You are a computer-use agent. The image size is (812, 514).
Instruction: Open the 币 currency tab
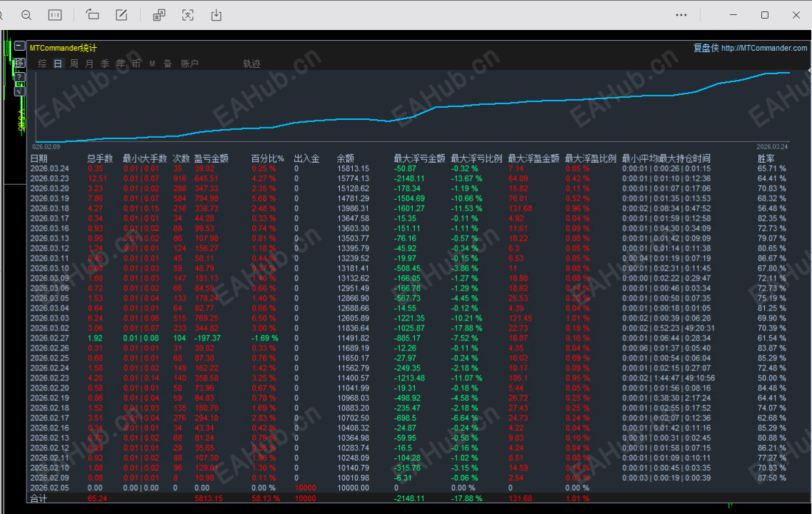pos(136,64)
